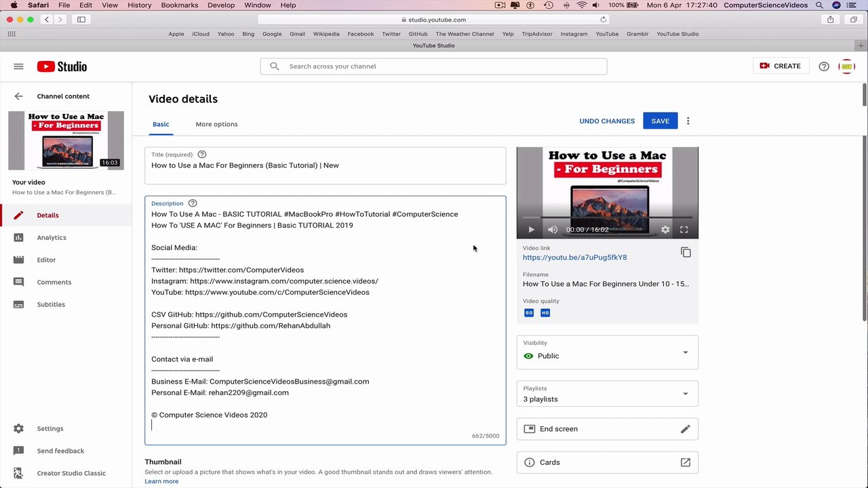868x488 pixels.
Task: Go back in Safari
Action: pos(47,20)
